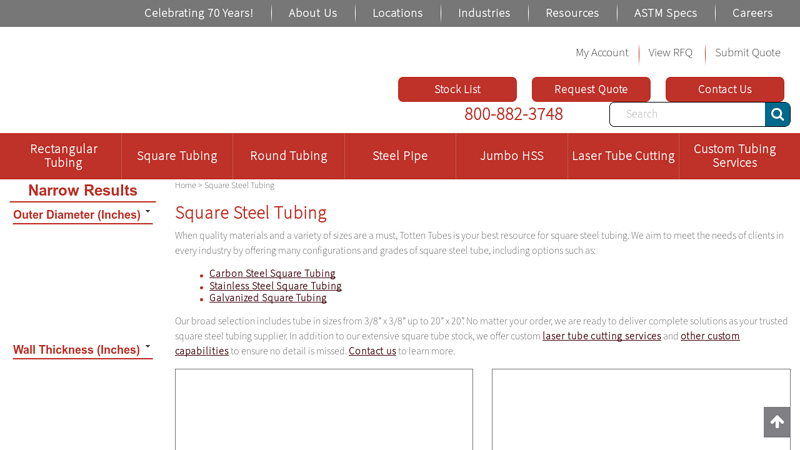Click the Submit Quote link
800x450 pixels.
[x=747, y=53]
